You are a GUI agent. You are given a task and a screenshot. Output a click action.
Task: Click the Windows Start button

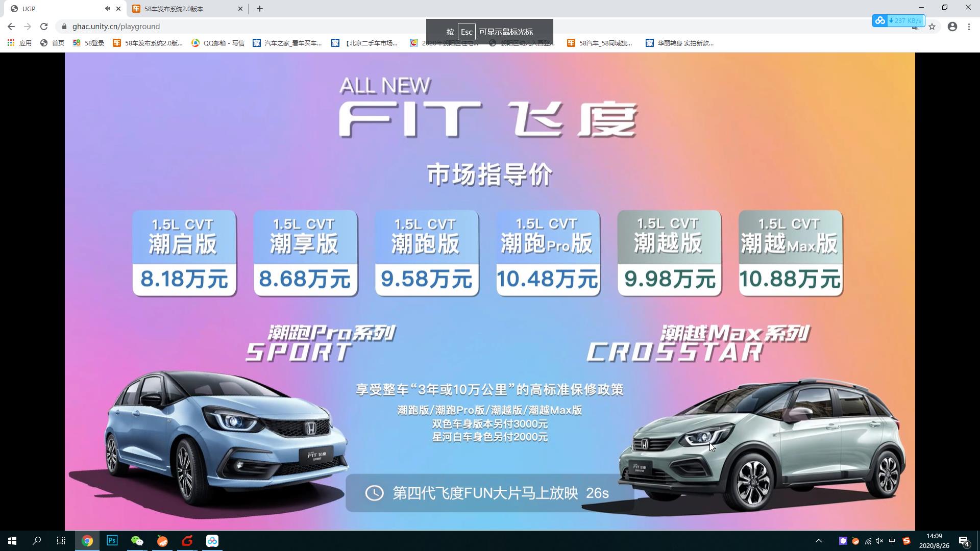tap(12, 540)
